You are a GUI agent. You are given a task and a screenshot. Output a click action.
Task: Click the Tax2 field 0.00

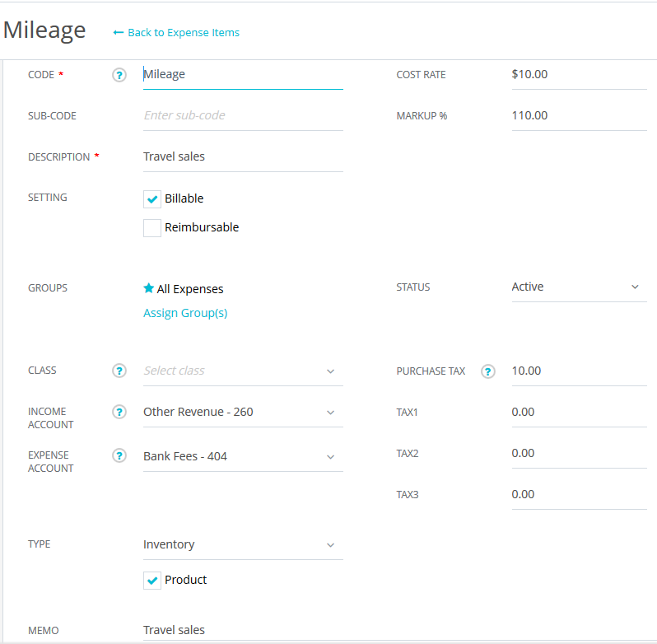click(x=579, y=454)
